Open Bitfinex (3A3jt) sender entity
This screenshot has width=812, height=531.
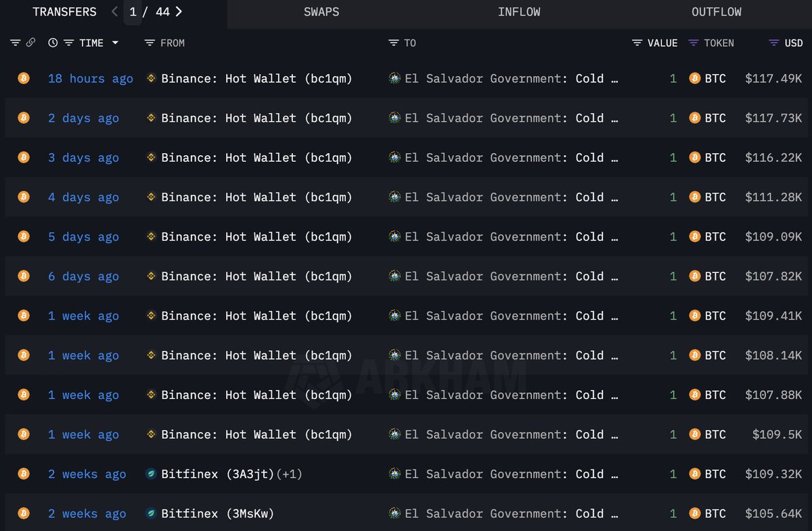coord(218,474)
